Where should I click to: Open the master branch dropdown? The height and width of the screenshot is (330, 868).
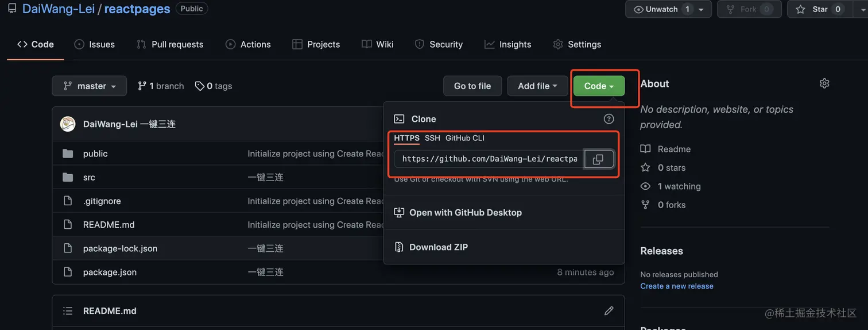pyautogui.click(x=90, y=86)
